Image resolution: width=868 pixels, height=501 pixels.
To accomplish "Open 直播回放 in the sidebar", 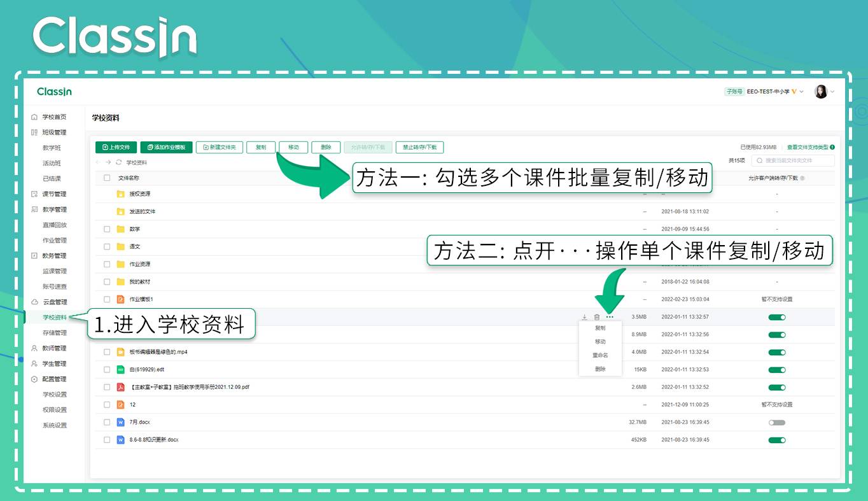I will pyautogui.click(x=54, y=225).
